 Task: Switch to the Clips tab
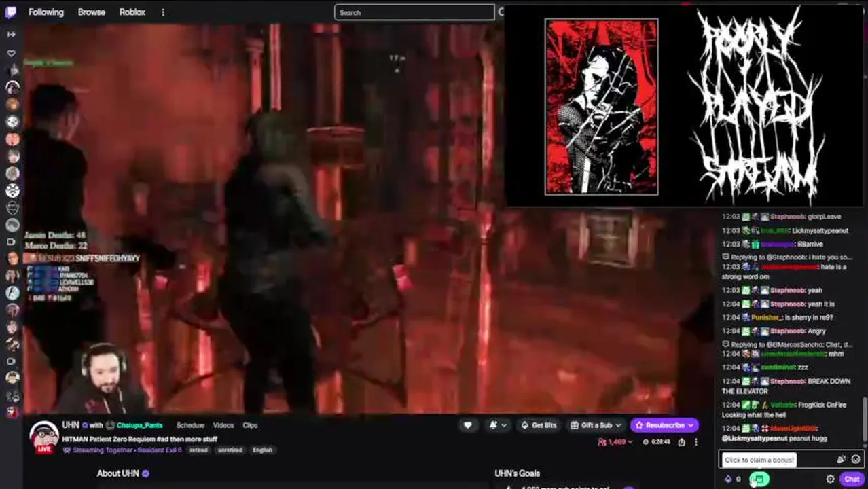250,425
